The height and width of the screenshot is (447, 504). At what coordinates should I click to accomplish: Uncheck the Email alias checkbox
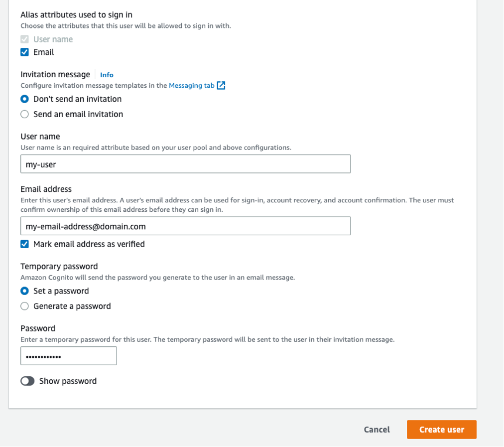[24, 52]
